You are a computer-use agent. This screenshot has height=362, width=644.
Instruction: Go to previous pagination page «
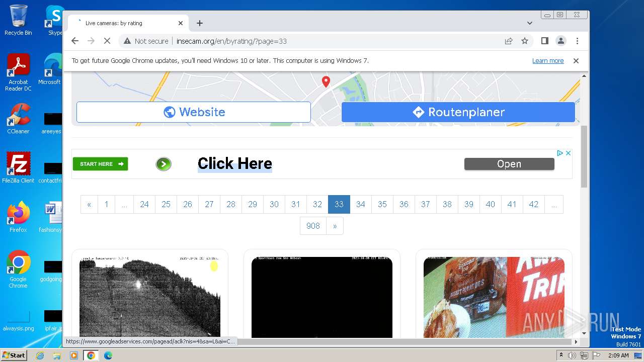pos(89,204)
